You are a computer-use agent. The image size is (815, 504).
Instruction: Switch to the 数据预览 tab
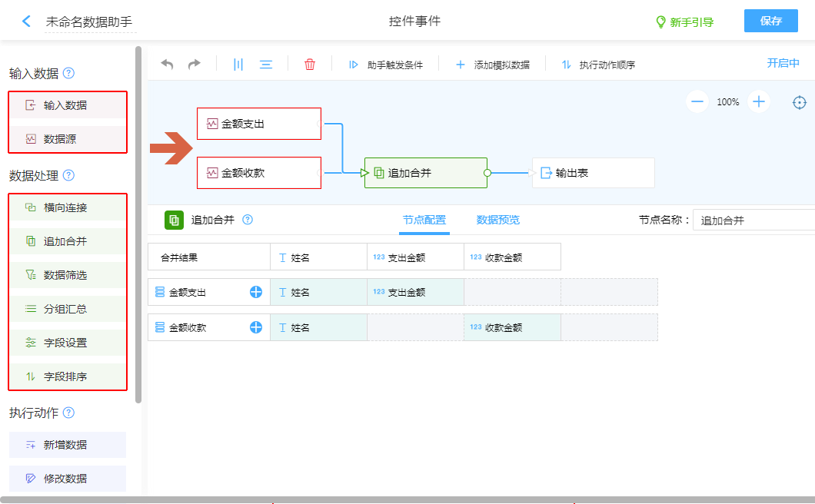[x=497, y=220]
